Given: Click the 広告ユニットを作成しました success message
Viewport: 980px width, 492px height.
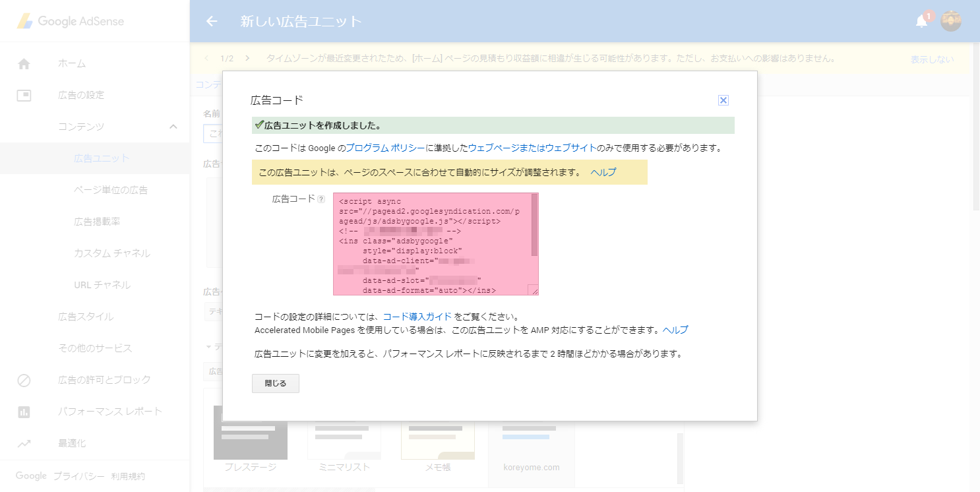Looking at the screenshot, I should click(493, 125).
